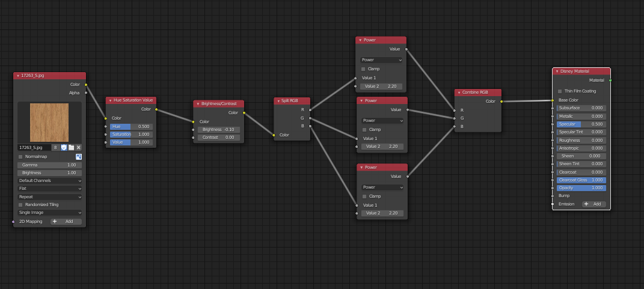
Task: Click Add button next to 2D Mapping
Action: (66, 222)
